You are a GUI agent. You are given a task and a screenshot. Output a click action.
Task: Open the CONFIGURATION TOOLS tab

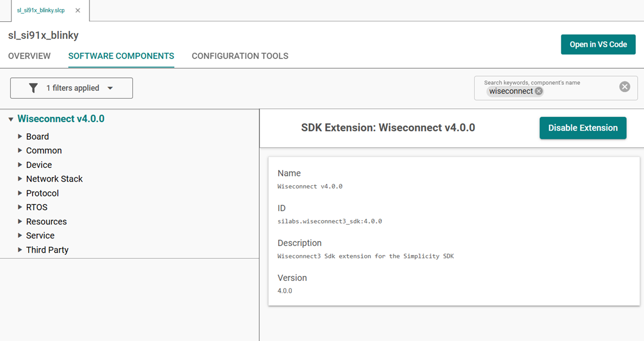click(x=240, y=56)
